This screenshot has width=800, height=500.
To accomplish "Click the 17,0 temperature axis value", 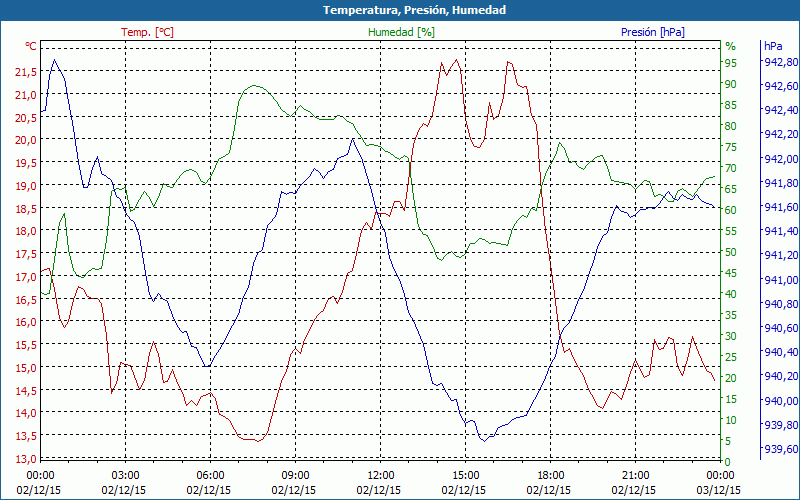I will click(26, 277).
